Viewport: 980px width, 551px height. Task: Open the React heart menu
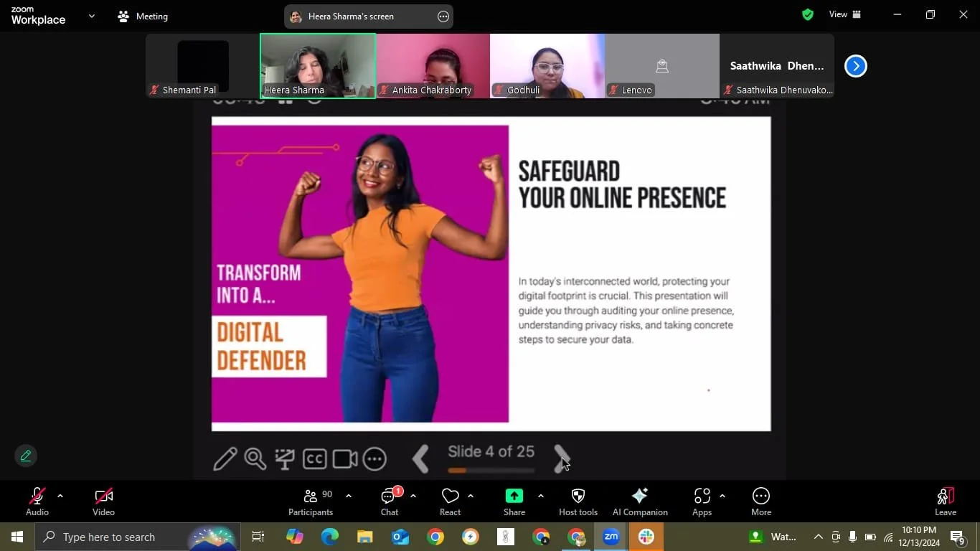point(450,501)
